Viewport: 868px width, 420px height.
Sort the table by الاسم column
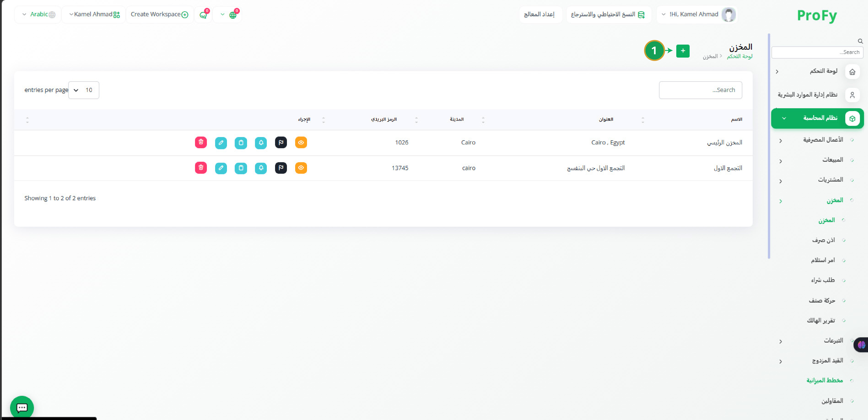coord(736,119)
